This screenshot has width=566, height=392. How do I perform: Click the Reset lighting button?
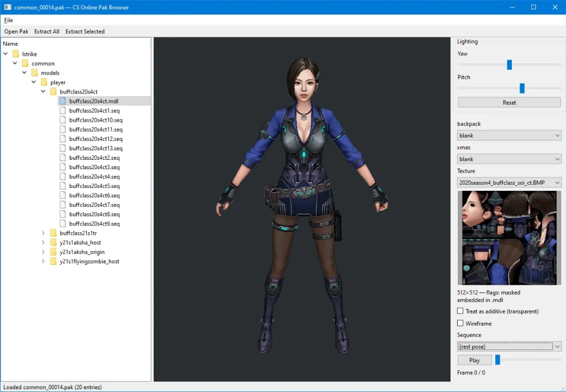point(509,102)
